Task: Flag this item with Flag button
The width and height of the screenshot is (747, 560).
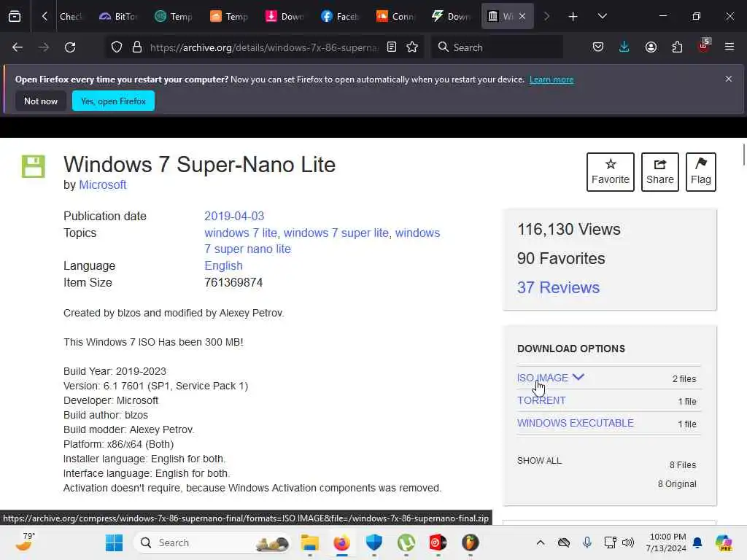Action: click(701, 172)
